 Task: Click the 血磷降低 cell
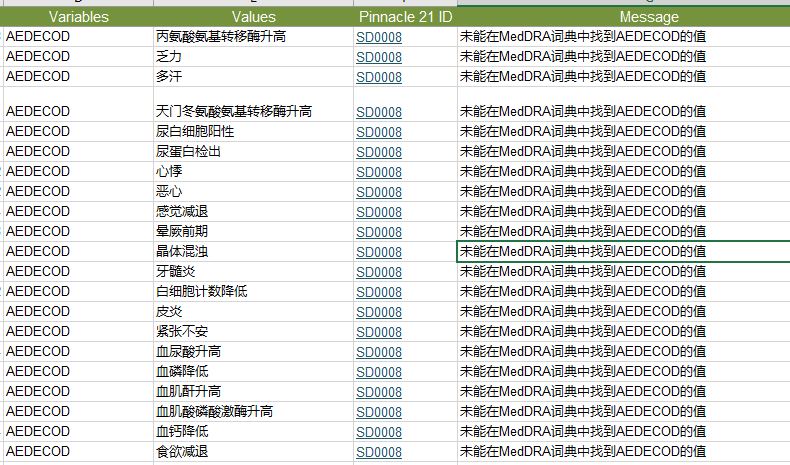pos(253,371)
